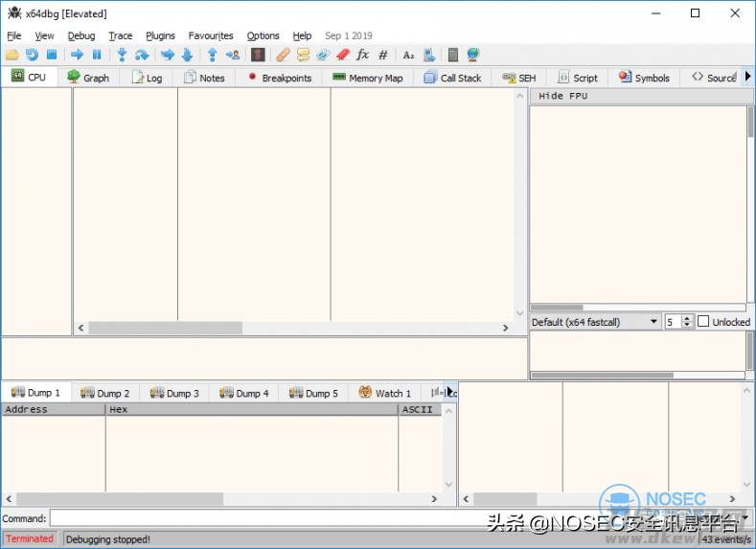The image size is (756, 549).
Task: Switch to the Log tab
Action: pyautogui.click(x=147, y=78)
